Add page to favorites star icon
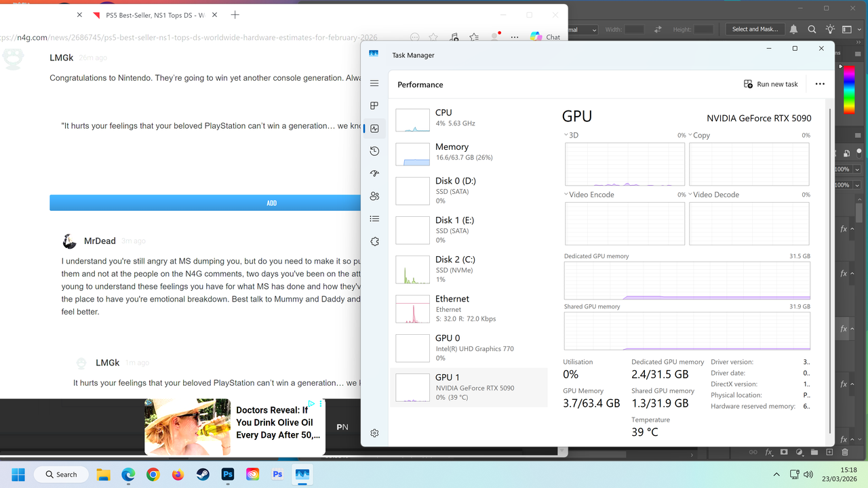The image size is (868, 488). [x=433, y=37]
